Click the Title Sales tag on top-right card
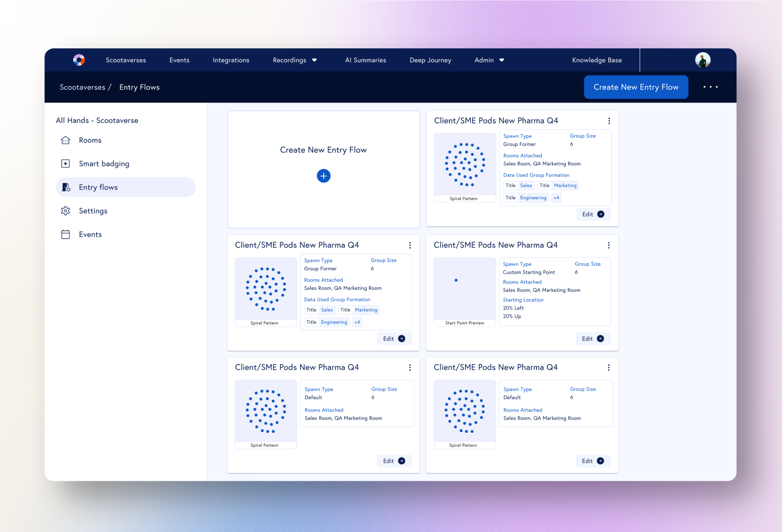Viewport: 782px width, 532px height. click(519, 186)
